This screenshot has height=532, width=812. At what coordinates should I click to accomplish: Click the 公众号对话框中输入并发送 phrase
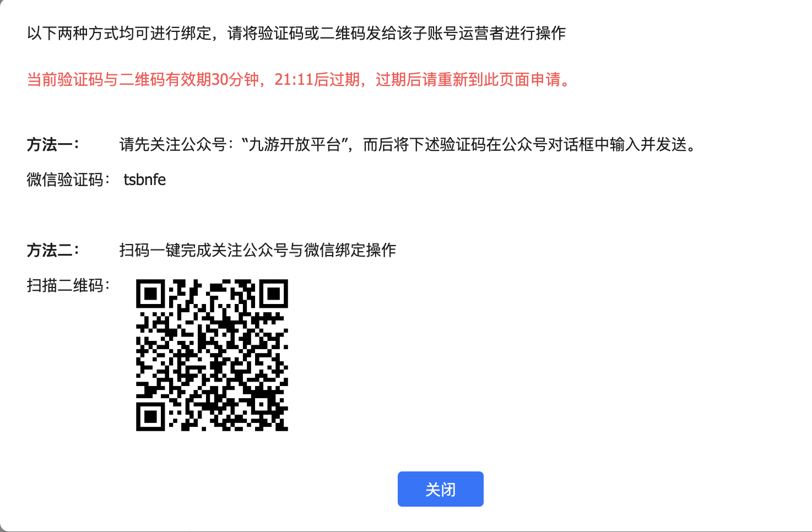click(594, 144)
